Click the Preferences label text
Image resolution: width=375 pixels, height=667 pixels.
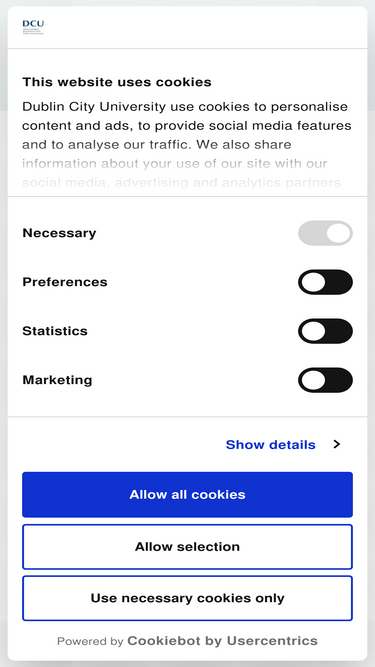(x=65, y=282)
